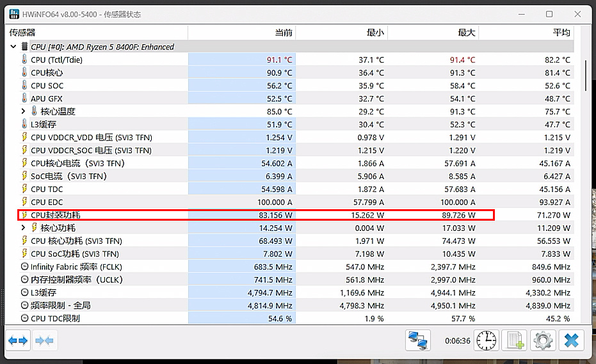Open the remote network monitoring icon

click(x=418, y=340)
